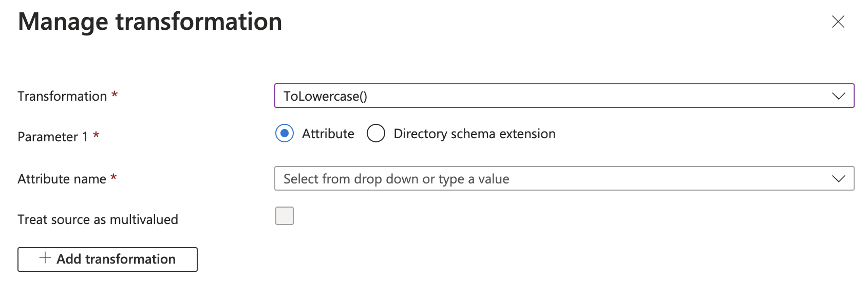Click the required asterisk next to Attribute name
This screenshot has height=297, width=868.
coord(114,177)
